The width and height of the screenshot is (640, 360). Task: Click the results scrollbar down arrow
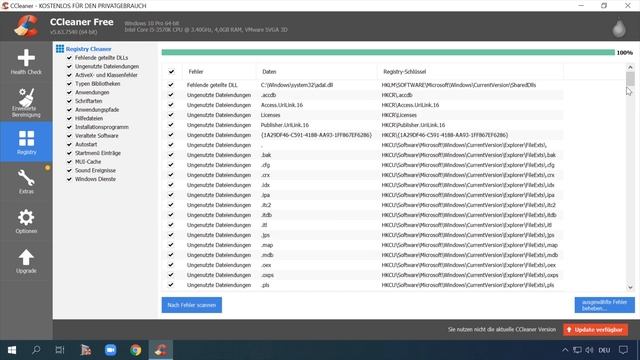click(x=630, y=287)
